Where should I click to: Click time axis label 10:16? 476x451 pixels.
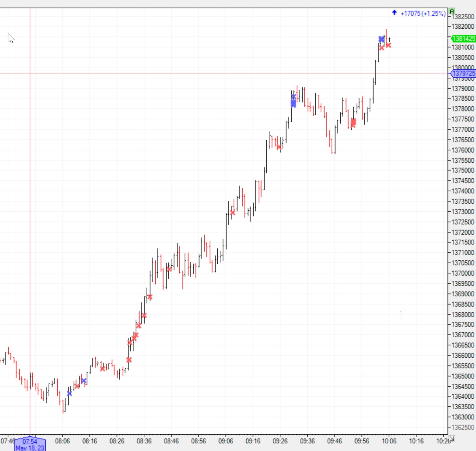[416, 441]
